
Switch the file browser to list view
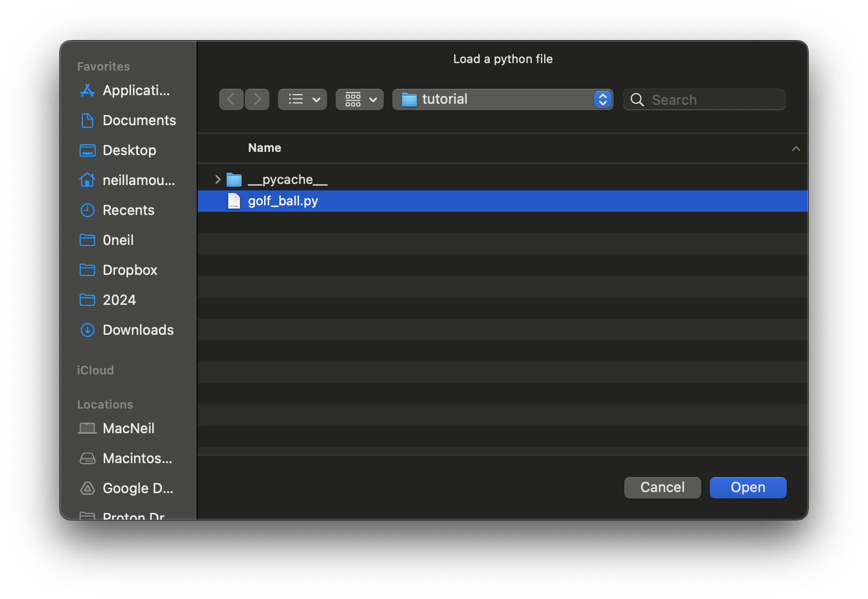[x=296, y=99]
